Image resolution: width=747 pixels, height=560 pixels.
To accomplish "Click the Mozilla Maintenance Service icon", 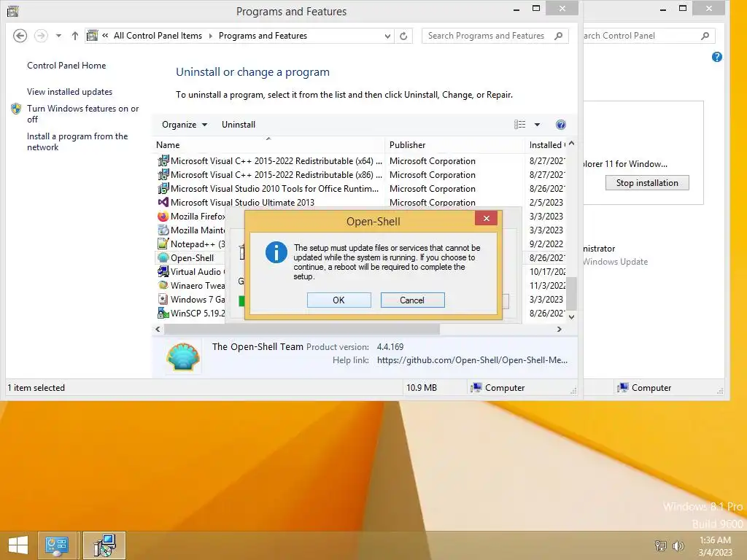I will [x=163, y=230].
